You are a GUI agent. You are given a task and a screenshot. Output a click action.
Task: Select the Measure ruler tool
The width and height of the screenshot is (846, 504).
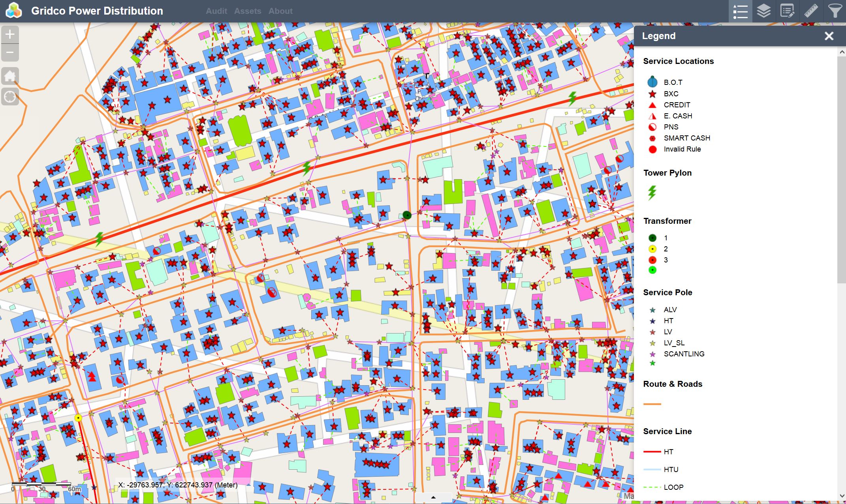point(811,11)
